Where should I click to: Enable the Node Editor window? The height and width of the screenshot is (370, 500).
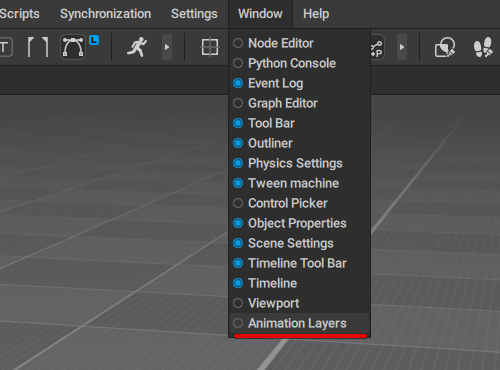point(300,43)
